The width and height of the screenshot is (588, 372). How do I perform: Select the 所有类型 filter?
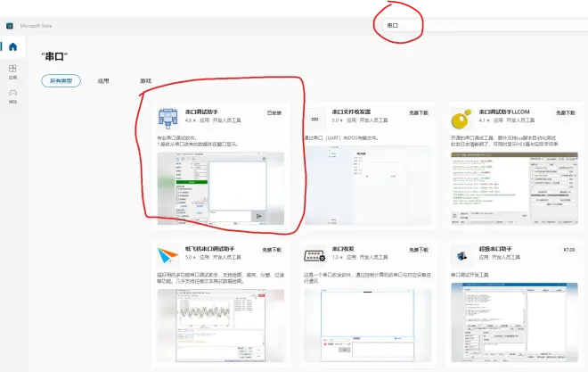click(61, 80)
